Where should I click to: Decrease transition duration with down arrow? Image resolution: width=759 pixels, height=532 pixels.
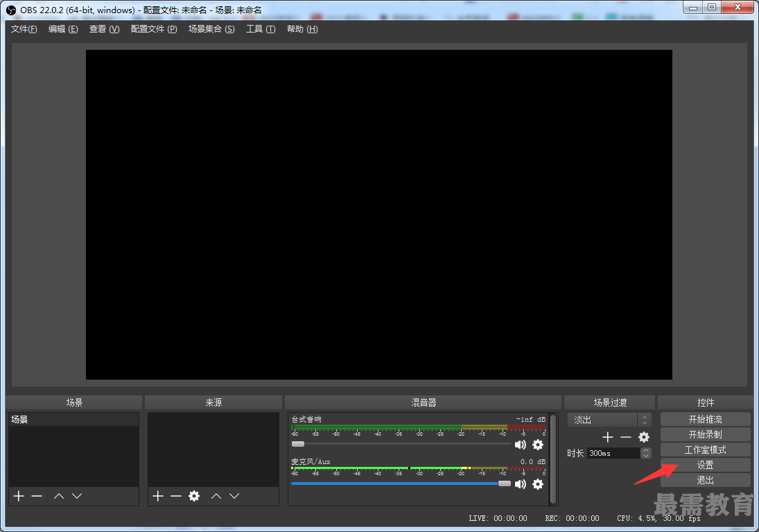[x=646, y=456]
